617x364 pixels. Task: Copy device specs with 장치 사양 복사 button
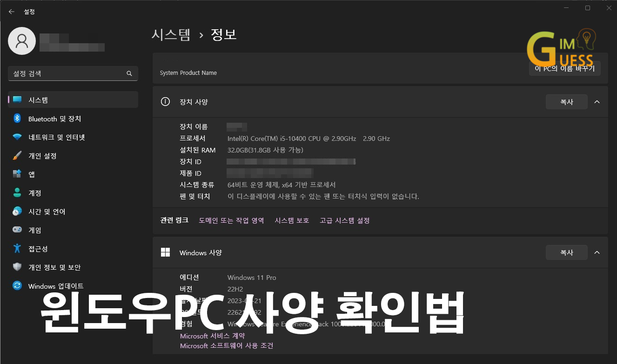tap(566, 102)
